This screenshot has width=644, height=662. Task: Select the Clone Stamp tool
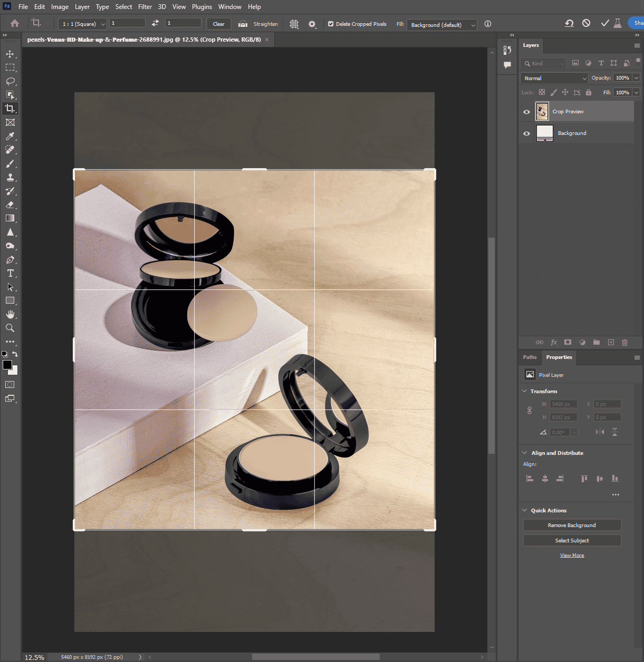point(10,177)
